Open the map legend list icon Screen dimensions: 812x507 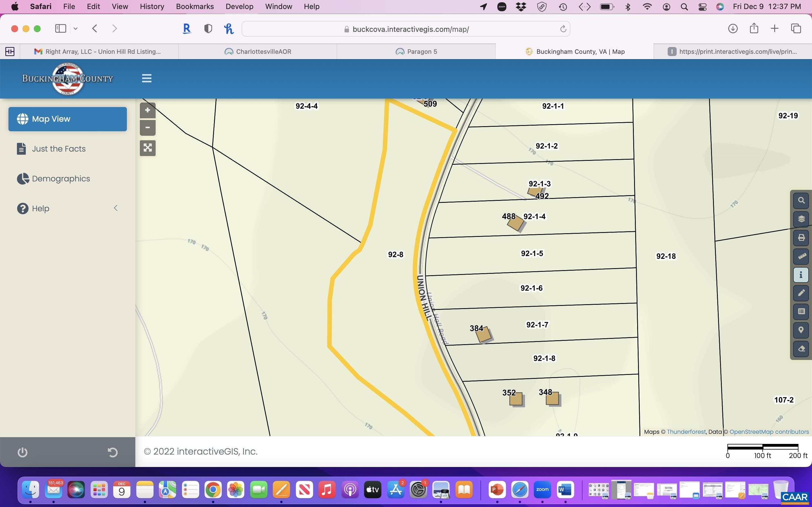coord(801,312)
